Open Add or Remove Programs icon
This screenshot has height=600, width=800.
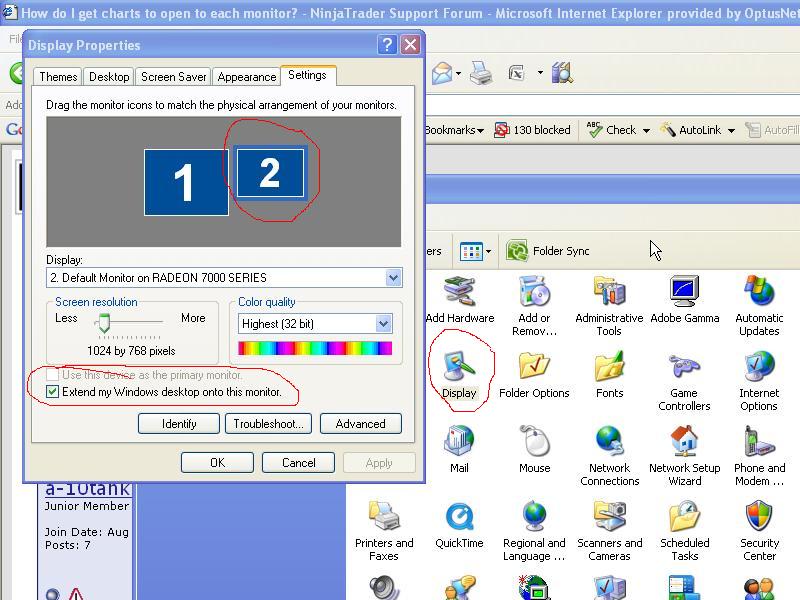coord(534,306)
